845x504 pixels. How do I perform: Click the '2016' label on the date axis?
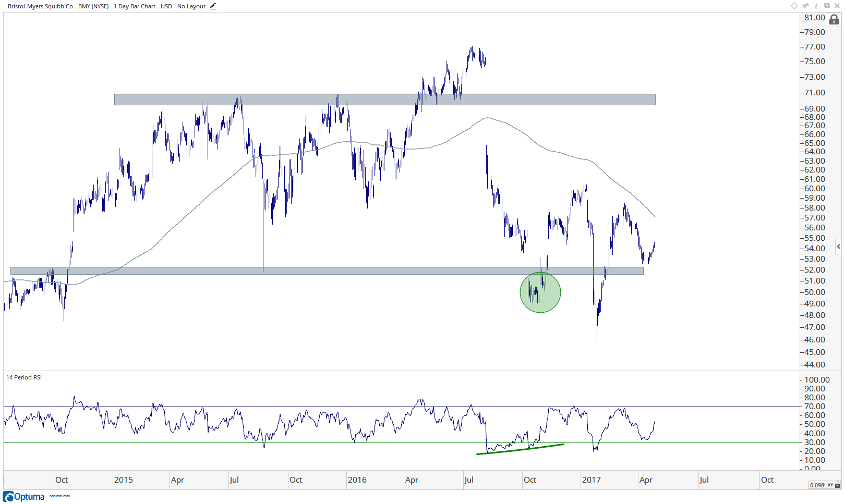(357, 480)
